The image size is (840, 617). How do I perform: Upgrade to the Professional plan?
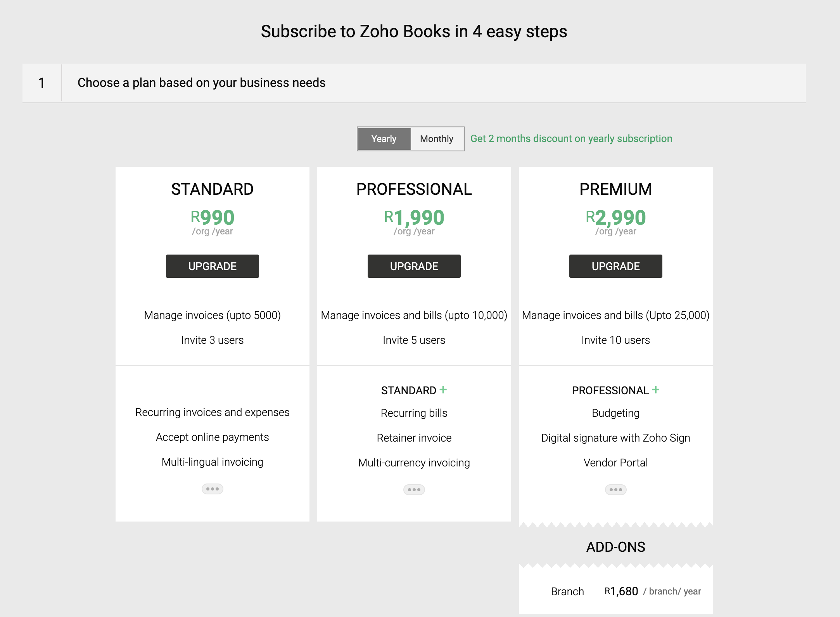tap(414, 266)
